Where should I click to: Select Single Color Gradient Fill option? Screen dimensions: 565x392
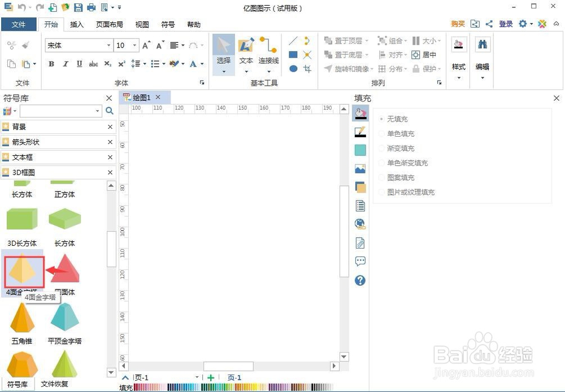click(403, 163)
